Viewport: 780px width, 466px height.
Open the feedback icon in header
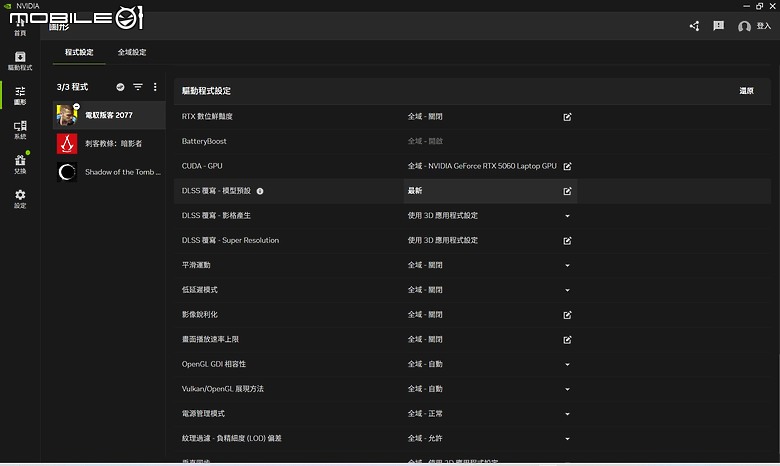coord(718,25)
